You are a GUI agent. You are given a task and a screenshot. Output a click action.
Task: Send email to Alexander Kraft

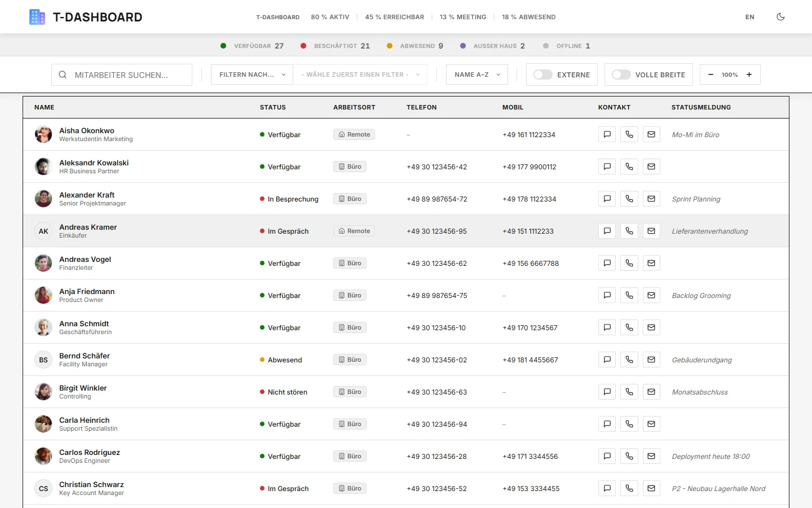pos(651,199)
